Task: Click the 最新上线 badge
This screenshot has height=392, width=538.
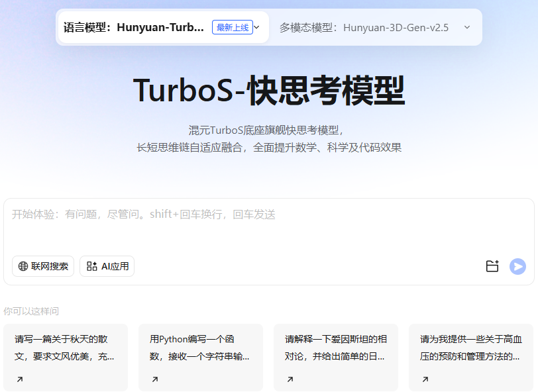Action: click(233, 27)
